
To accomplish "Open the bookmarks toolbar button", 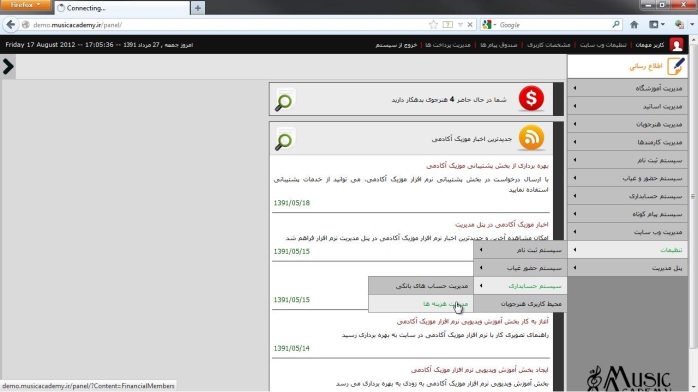I will coord(656,25).
